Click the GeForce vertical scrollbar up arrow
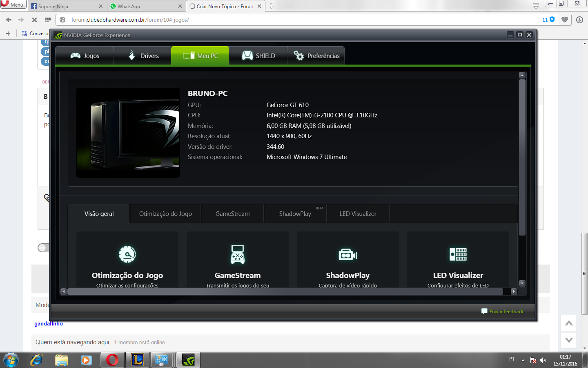This screenshot has width=588, height=368. coord(522,75)
